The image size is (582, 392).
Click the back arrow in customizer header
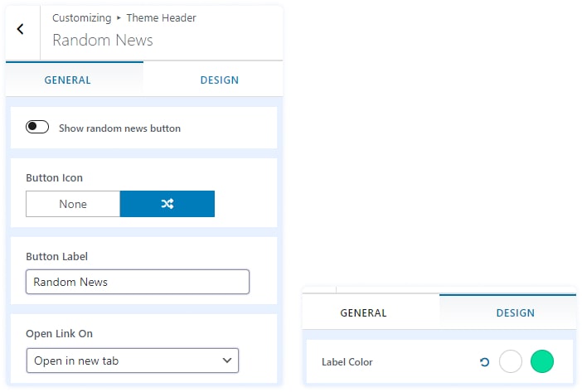(21, 30)
